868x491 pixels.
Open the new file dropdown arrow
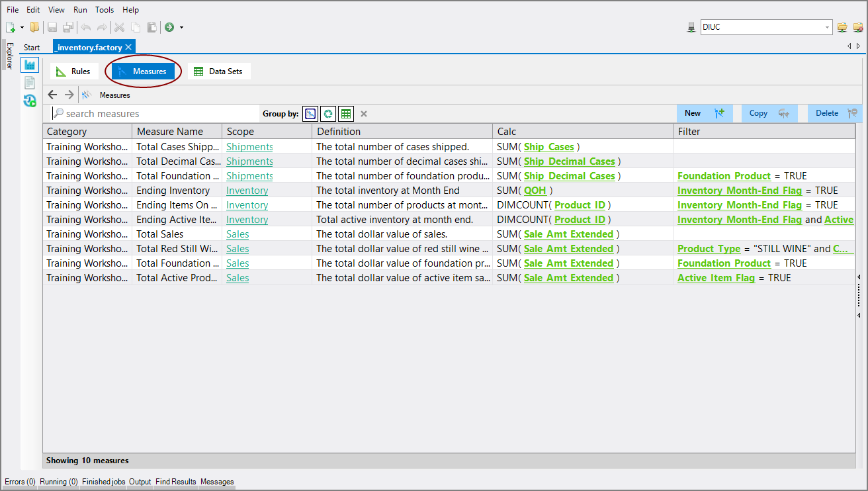(x=22, y=27)
